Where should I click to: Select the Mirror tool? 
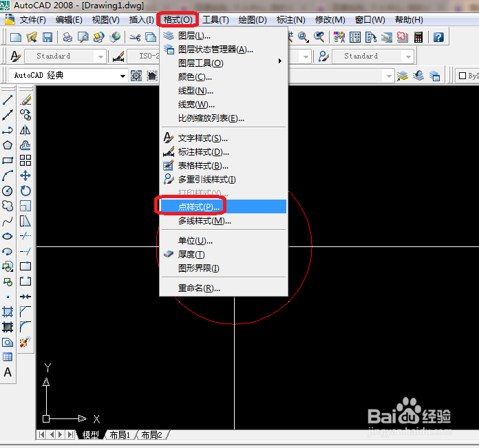click(x=25, y=130)
